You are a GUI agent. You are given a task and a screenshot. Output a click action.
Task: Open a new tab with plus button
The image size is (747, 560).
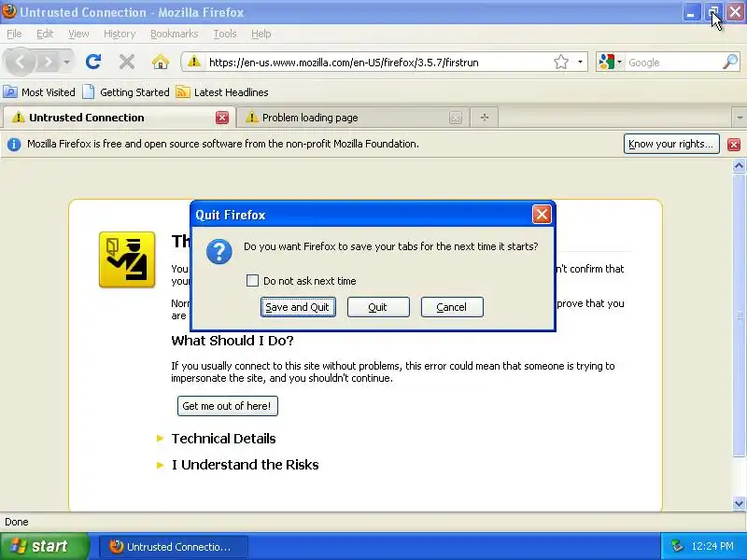point(485,118)
